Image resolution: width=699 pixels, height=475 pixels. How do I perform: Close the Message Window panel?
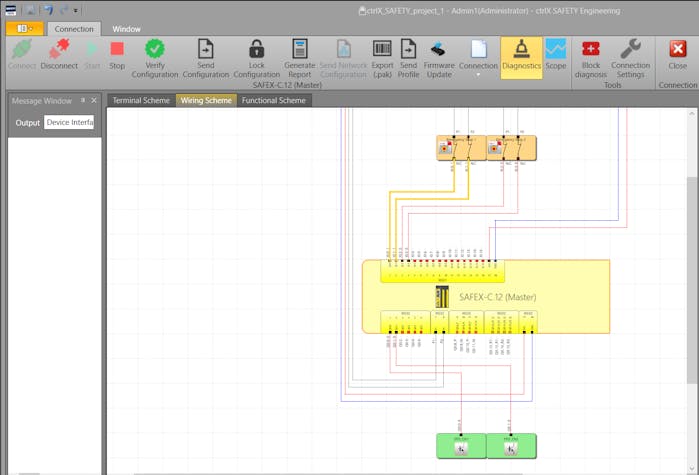pos(94,101)
